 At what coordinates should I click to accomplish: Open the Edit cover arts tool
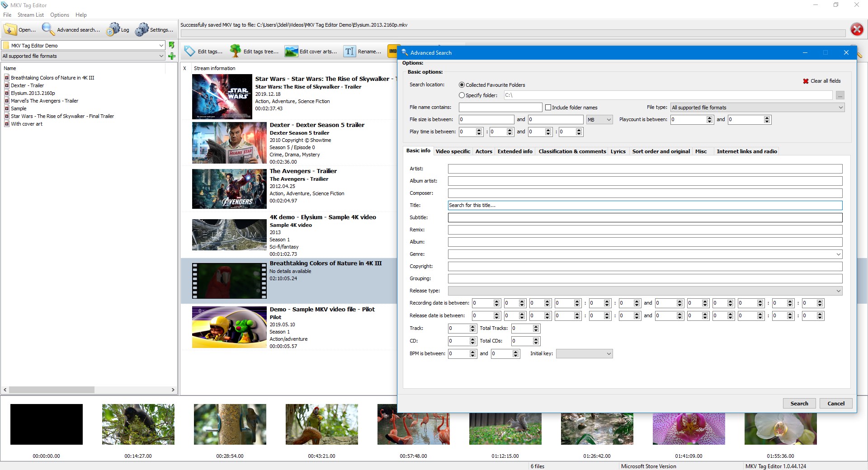311,52
